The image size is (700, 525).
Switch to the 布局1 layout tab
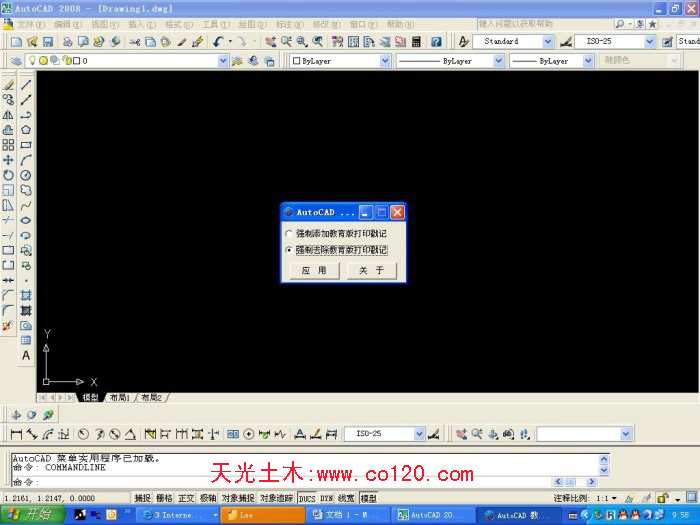click(x=120, y=398)
